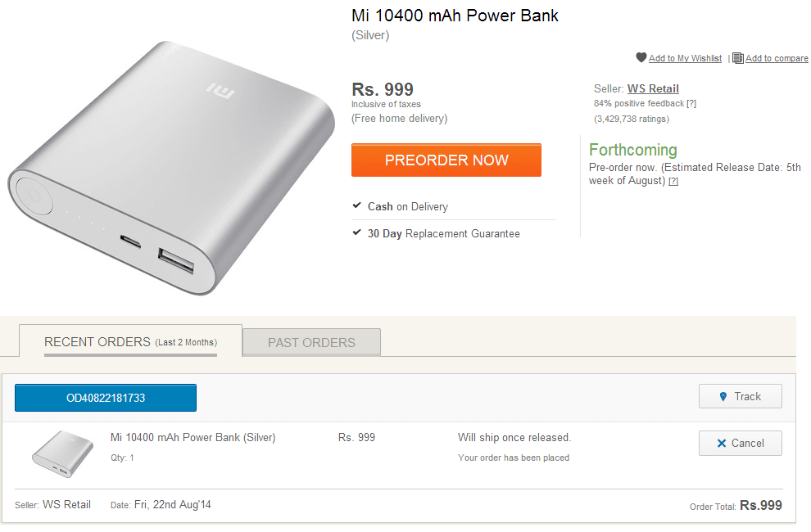811x532 pixels.
Task: Track the power bank order
Action: pyautogui.click(x=740, y=396)
